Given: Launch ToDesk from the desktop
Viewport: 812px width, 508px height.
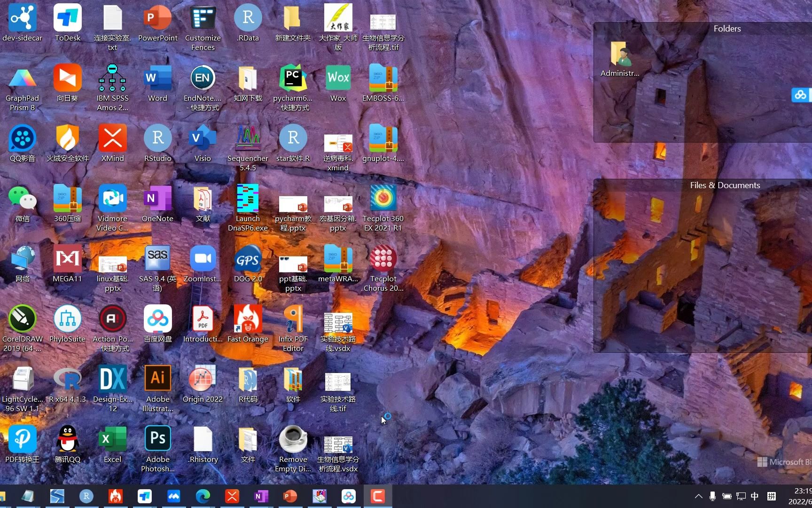Looking at the screenshot, I should pyautogui.click(x=68, y=23).
